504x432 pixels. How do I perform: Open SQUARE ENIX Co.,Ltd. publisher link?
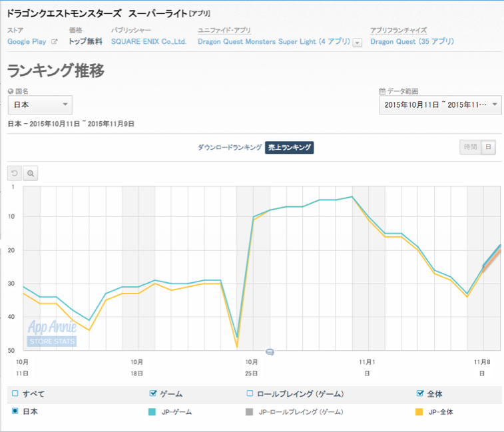(x=148, y=41)
